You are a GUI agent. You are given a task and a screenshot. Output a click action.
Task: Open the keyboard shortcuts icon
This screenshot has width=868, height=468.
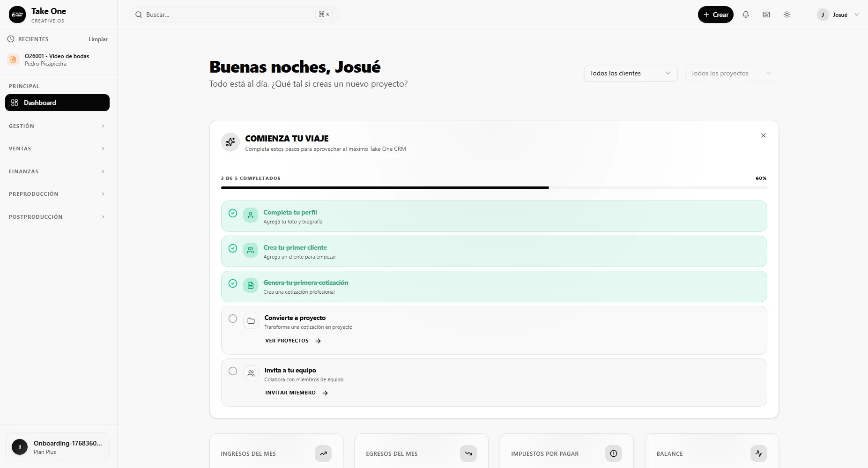pos(766,15)
